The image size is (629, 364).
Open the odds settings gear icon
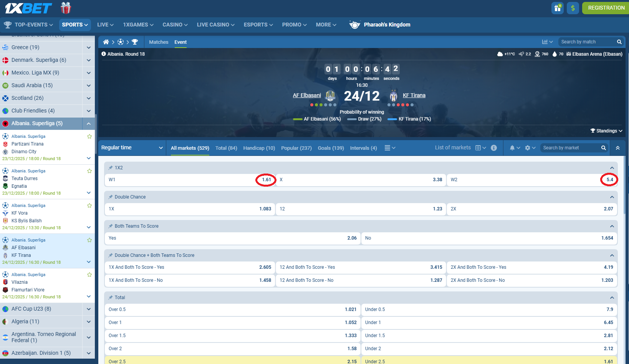tap(528, 147)
